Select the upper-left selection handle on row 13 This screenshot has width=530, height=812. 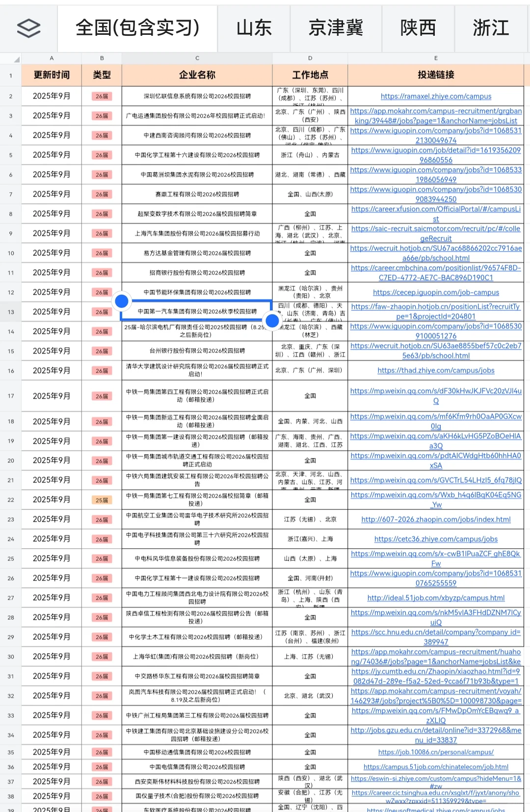pyautogui.click(x=121, y=301)
